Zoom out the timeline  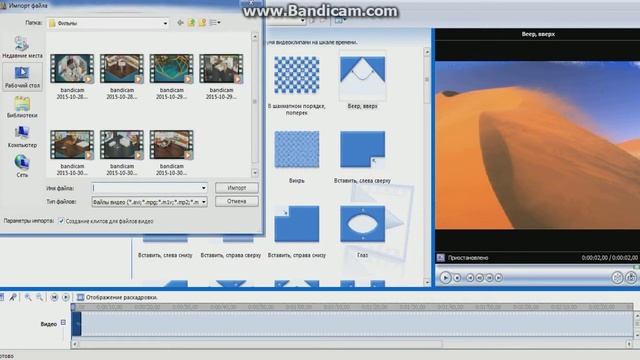39,297
